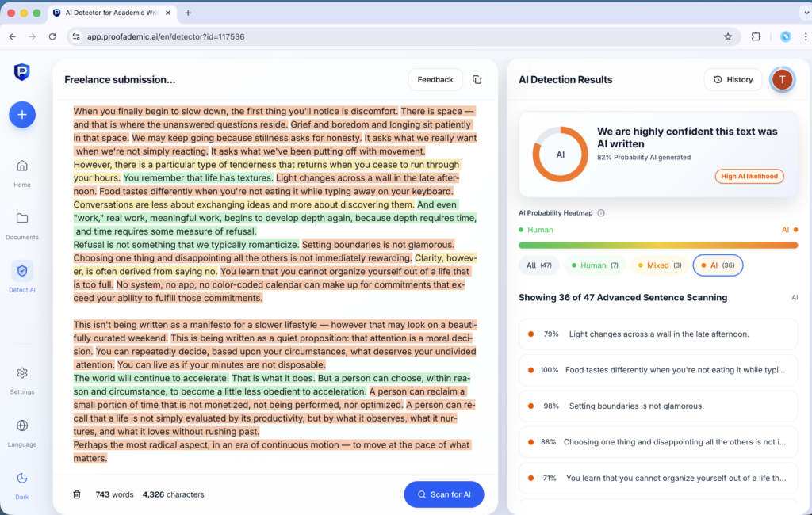Image resolution: width=812 pixels, height=515 pixels.
Task: Open Documents in the sidebar
Action: point(21,226)
